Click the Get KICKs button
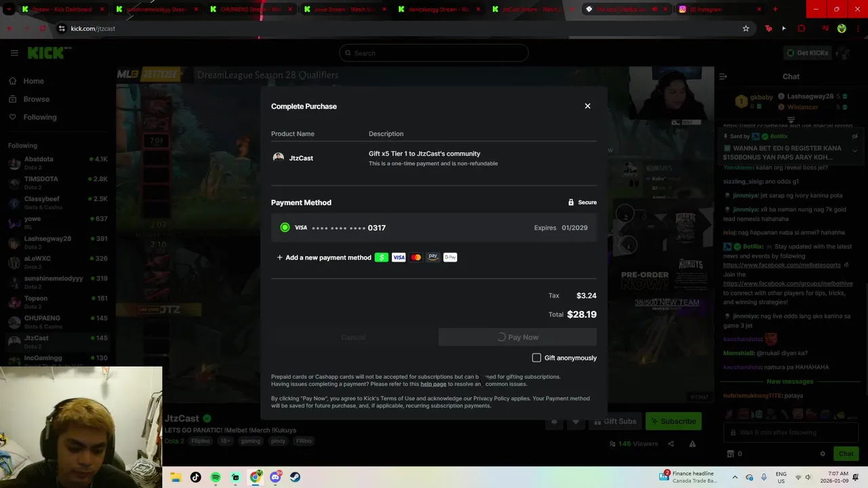868x488 pixels. click(x=807, y=53)
